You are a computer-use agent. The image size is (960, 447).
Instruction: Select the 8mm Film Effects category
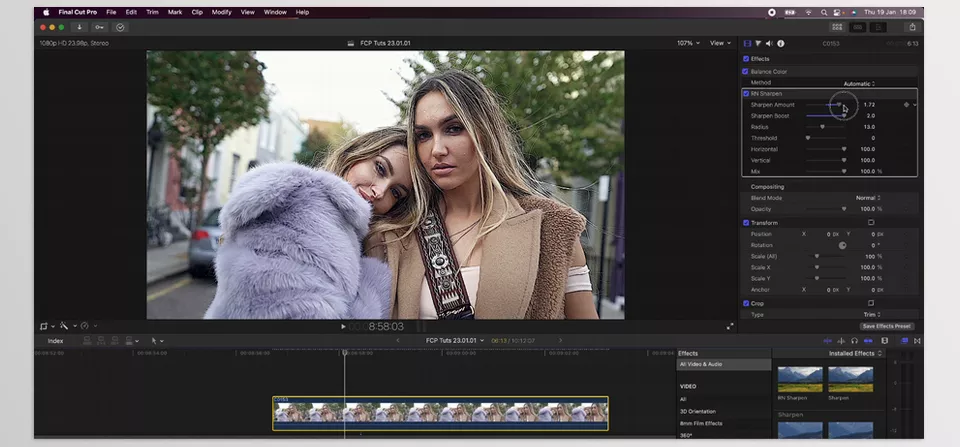pyautogui.click(x=701, y=423)
